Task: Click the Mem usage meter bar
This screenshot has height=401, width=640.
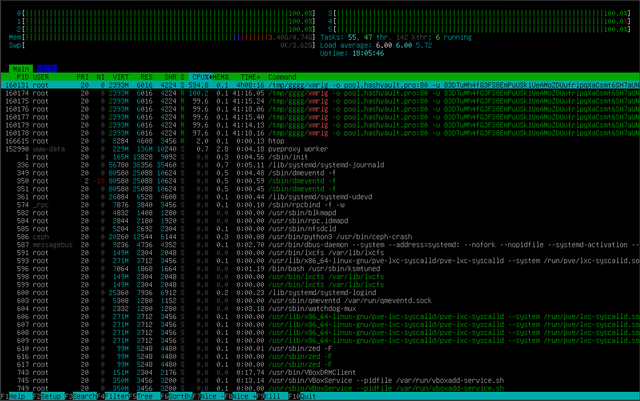Action: pos(162,37)
